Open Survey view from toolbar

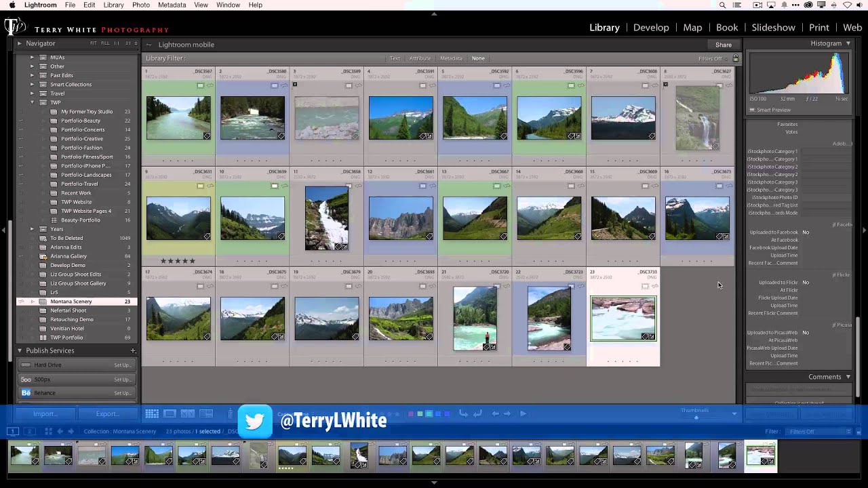[206, 413]
